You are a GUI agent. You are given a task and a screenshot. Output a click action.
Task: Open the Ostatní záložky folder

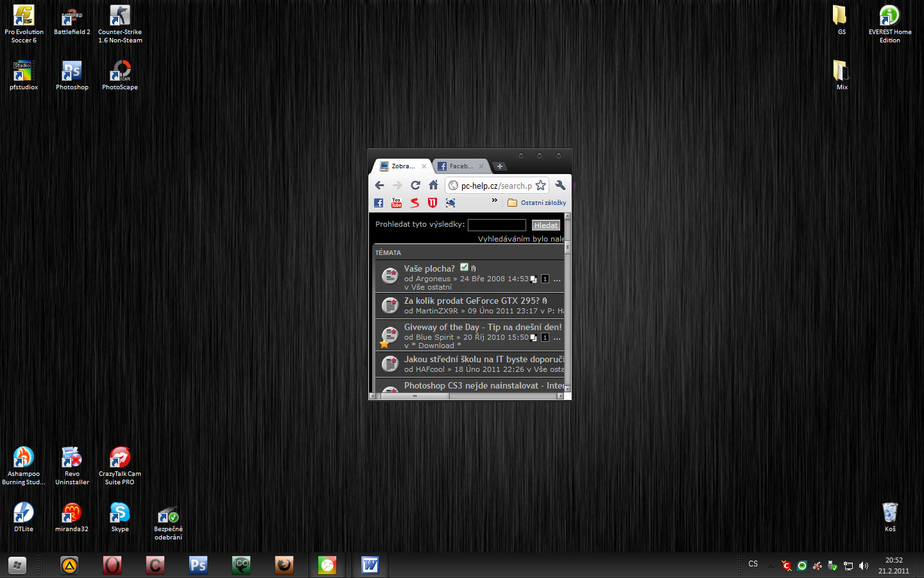pyautogui.click(x=537, y=203)
